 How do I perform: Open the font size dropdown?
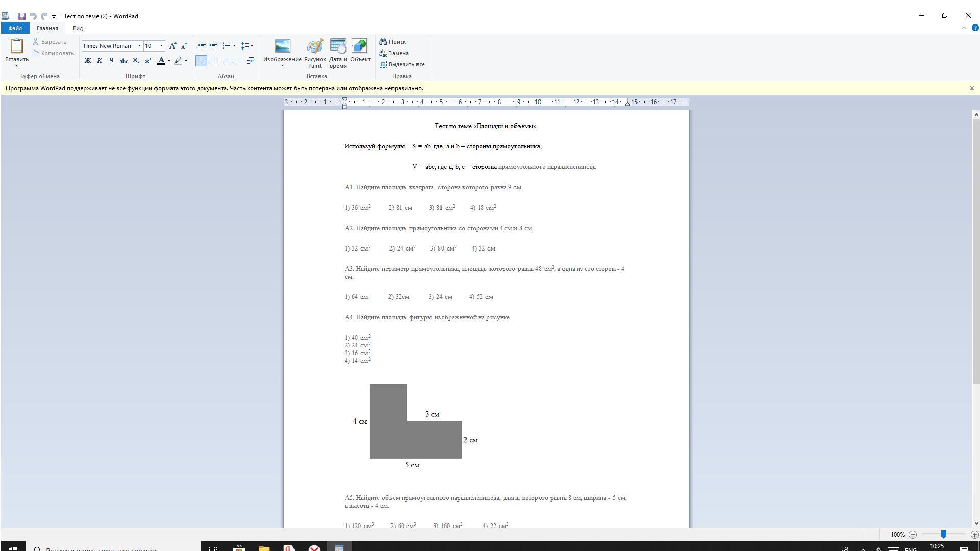[161, 46]
